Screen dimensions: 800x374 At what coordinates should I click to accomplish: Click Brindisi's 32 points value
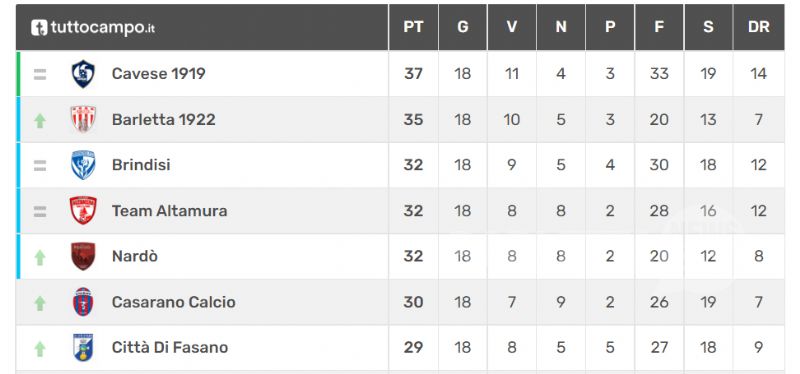click(x=413, y=165)
